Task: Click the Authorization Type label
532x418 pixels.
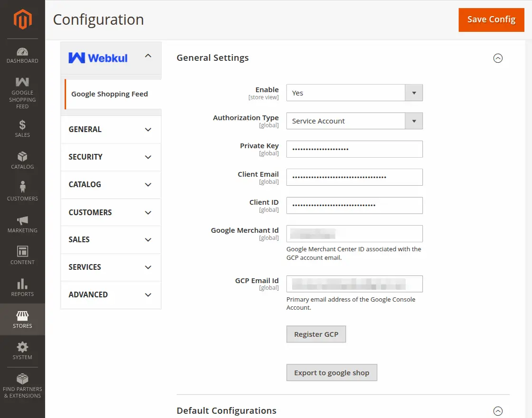Action: pos(246,118)
